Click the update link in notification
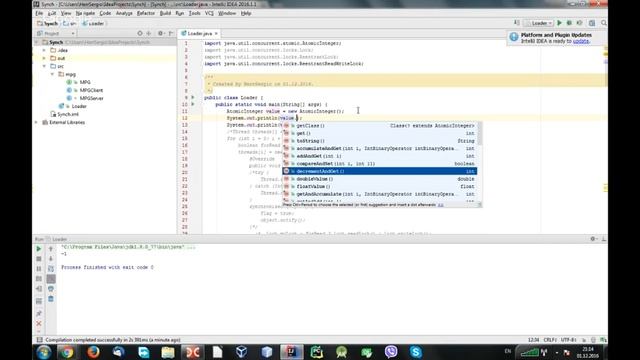640x360 pixels. 581,41
